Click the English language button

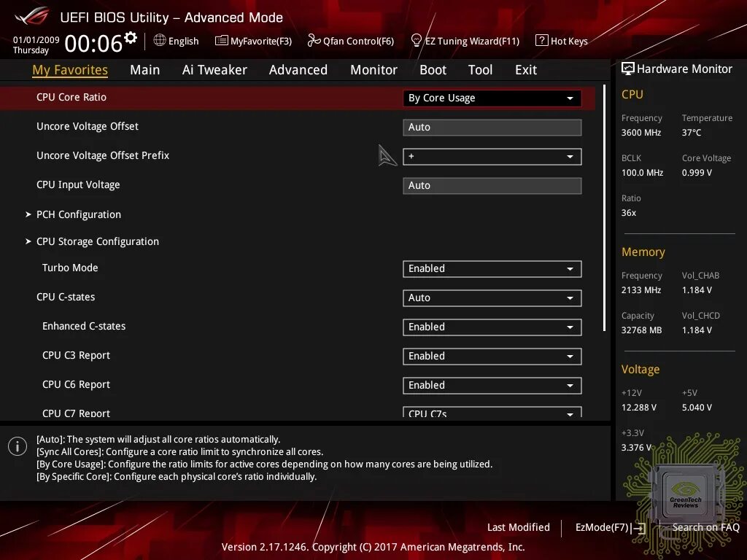click(177, 41)
